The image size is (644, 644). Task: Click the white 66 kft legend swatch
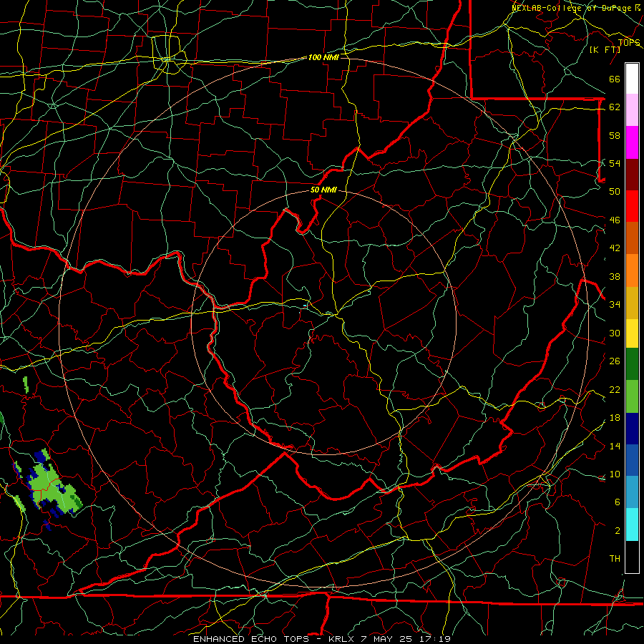coord(632,79)
